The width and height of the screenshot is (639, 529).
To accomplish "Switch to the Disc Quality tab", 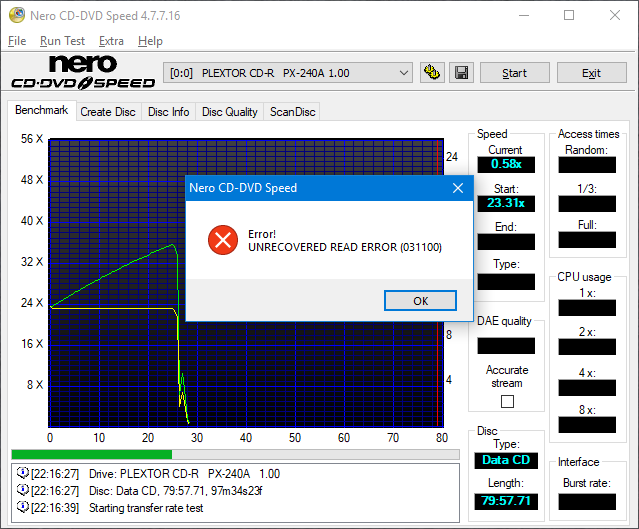I will click(x=230, y=112).
